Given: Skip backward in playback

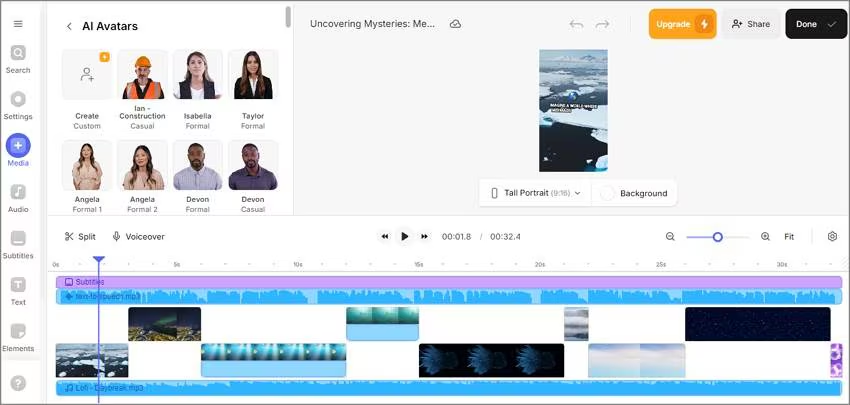Looking at the screenshot, I should click(385, 236).
